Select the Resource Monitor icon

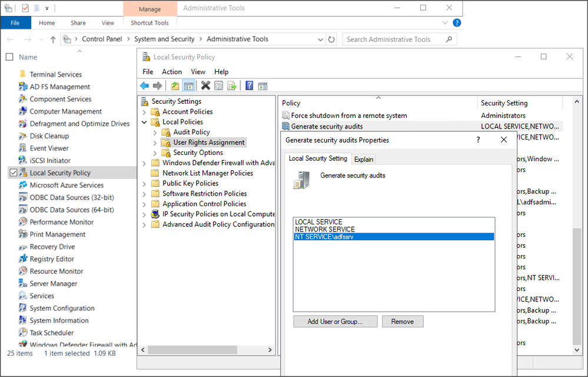click(23, 271)
